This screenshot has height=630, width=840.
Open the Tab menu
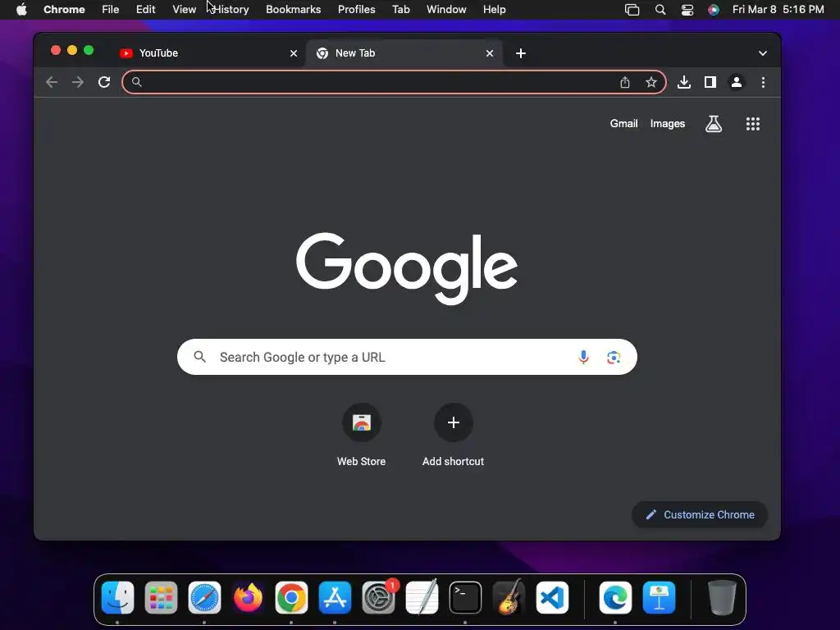(x=400, y=10)
